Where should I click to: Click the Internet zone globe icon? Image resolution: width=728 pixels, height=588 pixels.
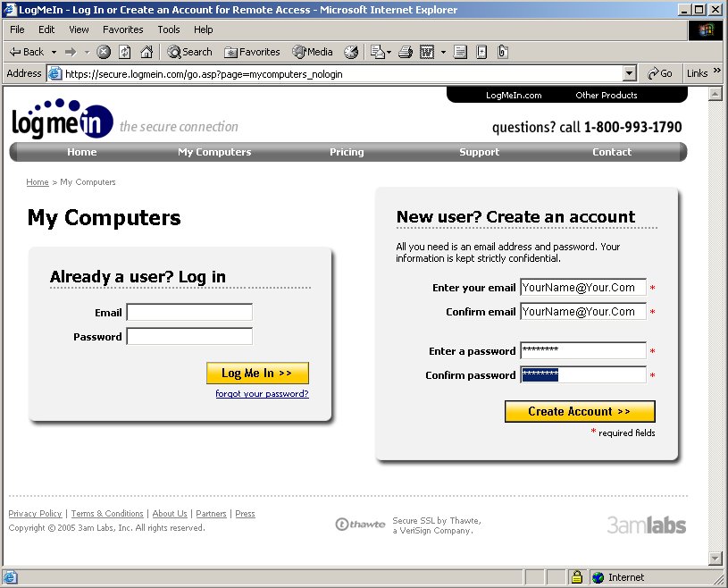[x=598, y=577]
